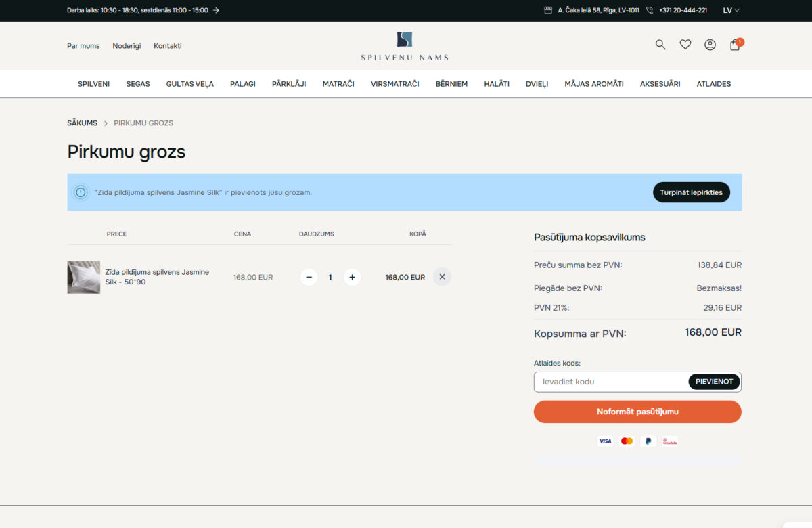
Task: Click the Mastercard payment icon
Action: click(627, 441)
